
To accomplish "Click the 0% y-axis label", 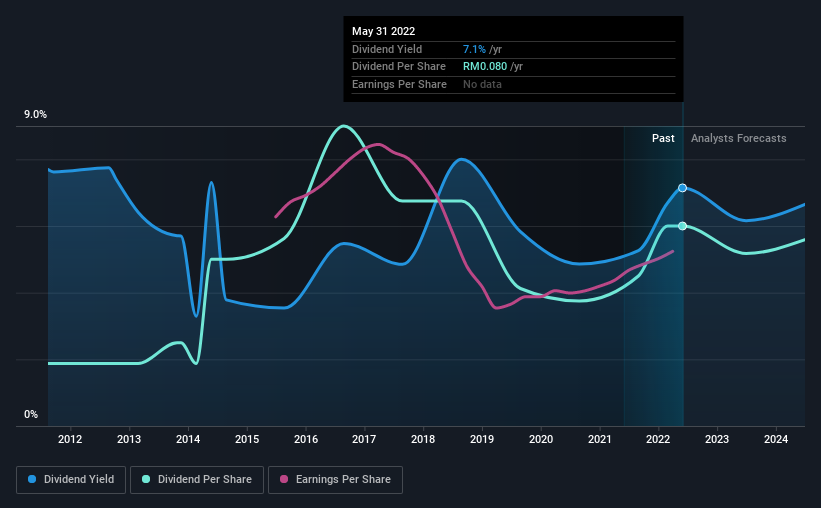I will pos(31,414).
